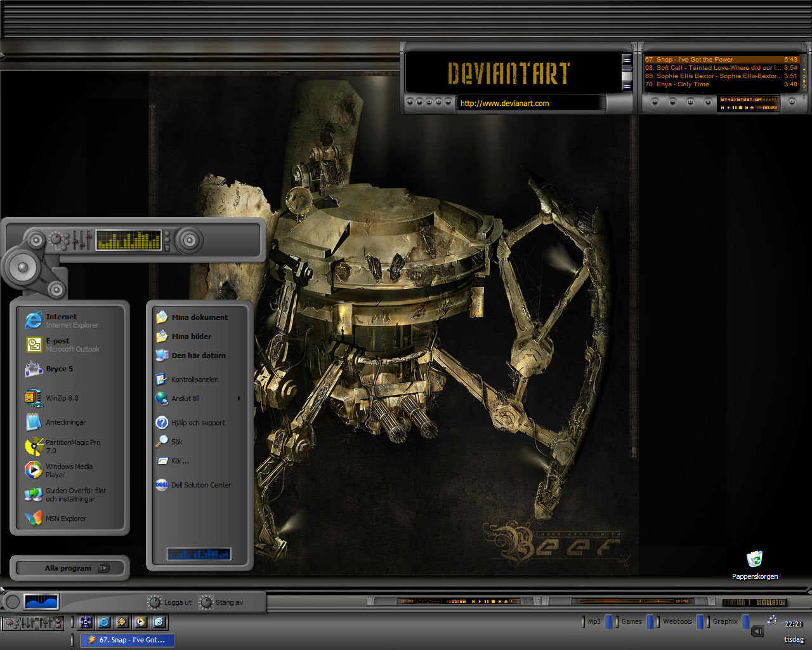Expand Games toolbar blue handle
812x650 pixels.
pos(650,622)
